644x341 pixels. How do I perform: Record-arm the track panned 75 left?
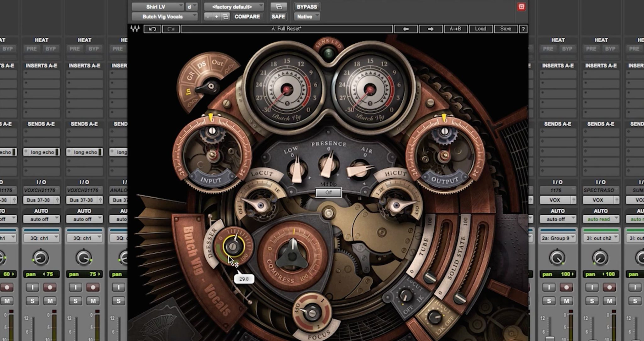tap(50, 287)
